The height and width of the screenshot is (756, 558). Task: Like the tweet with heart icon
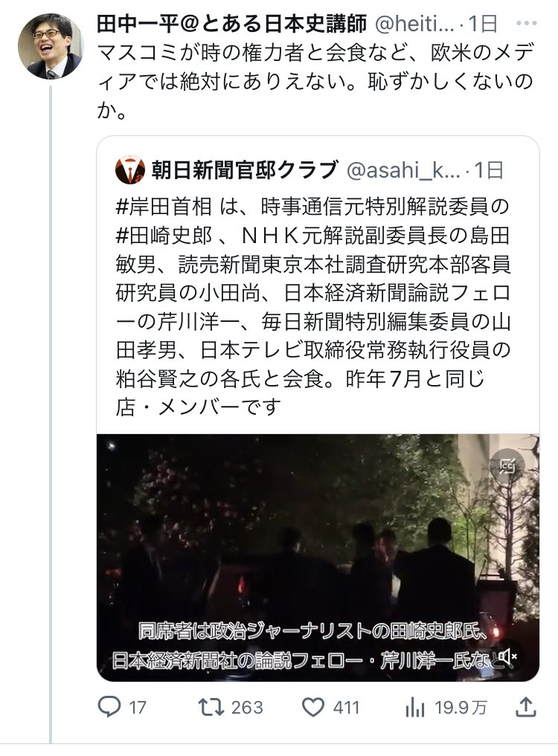click(x=312, y=707)
